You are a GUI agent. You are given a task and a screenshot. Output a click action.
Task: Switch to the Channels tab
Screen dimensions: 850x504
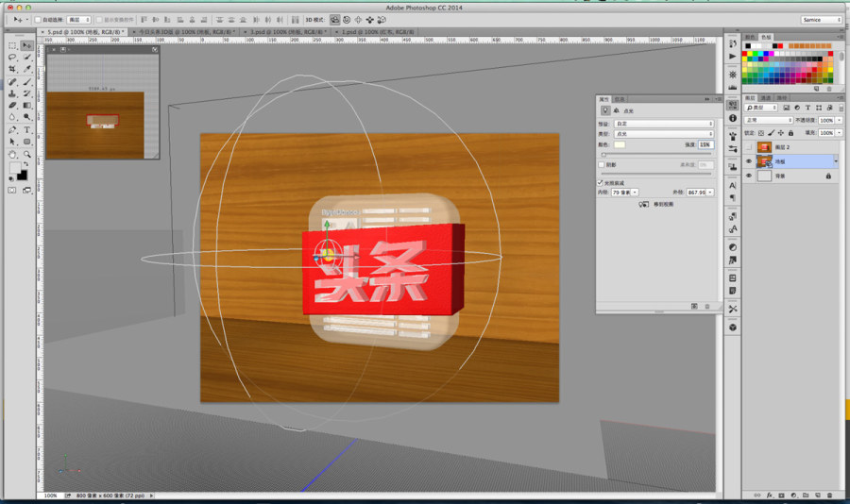pyautogui.click(x=766, y=98)
